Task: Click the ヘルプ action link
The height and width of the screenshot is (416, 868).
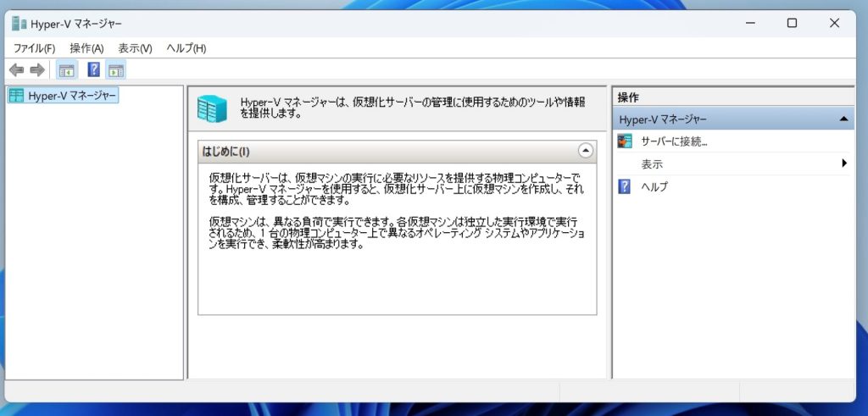Action: coord(654,186)
